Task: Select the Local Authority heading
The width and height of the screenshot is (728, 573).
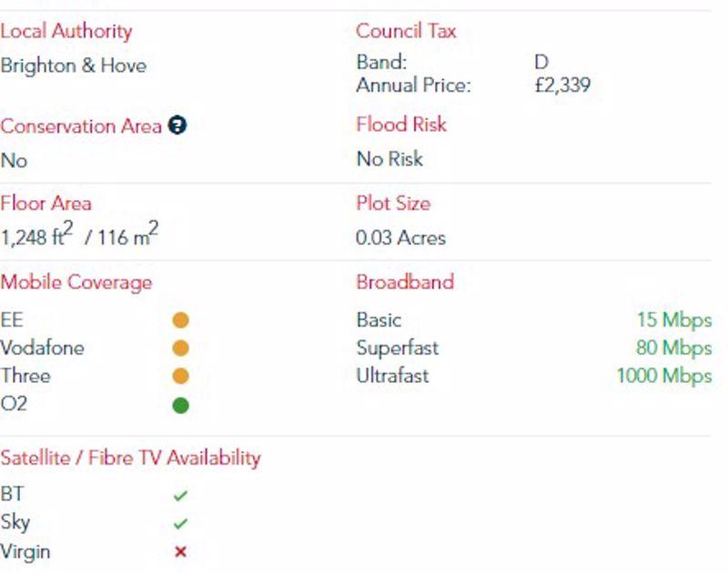Action: click(x=66, y=32)
